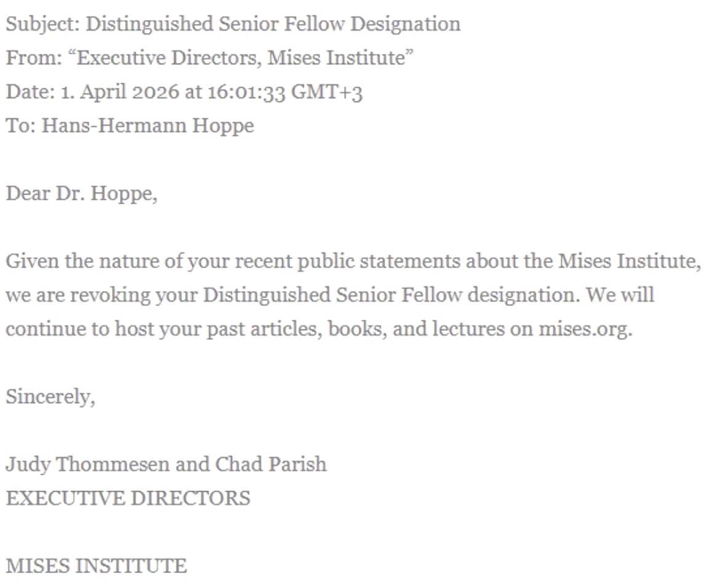Viewport: 720px width, 588px height.
Task: Click the sender name in the From line
Action: point(245,58)
